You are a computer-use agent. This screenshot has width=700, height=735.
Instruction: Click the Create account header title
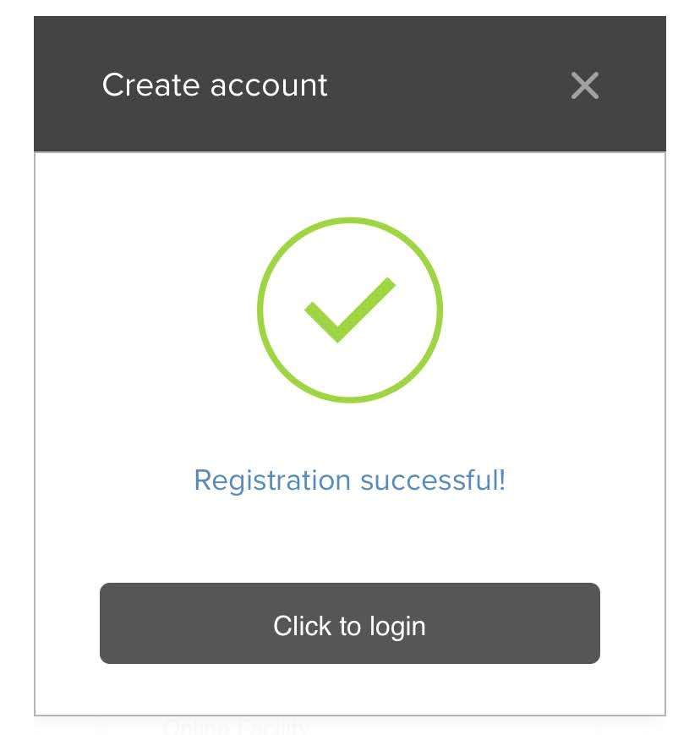pos(215,85)
